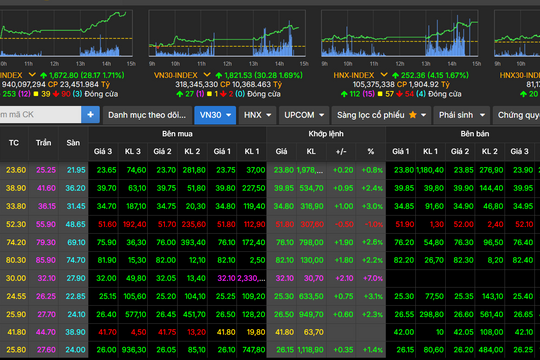Open the Danh mục theo dõi tab
Image resolution: width=540 pixels, height=360 pixels.
[147, 115]
